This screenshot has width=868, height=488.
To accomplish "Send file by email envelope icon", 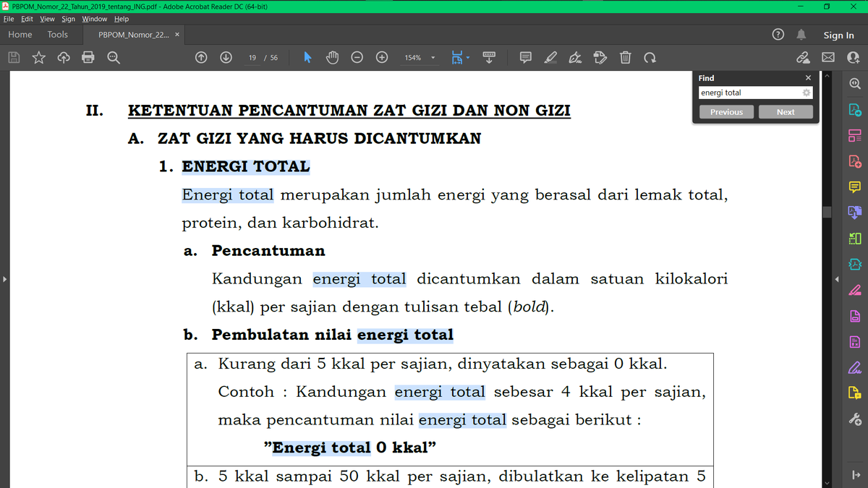I will point(827,57).
